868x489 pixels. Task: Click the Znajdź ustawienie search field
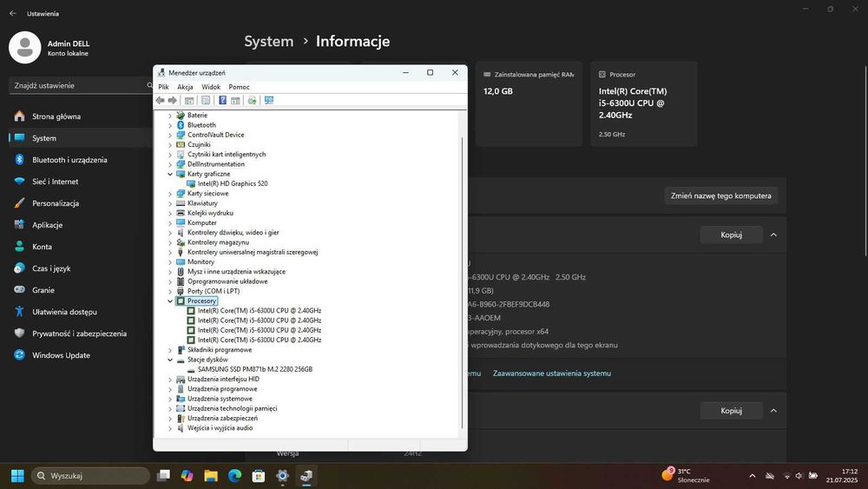(x=81, y=85)
